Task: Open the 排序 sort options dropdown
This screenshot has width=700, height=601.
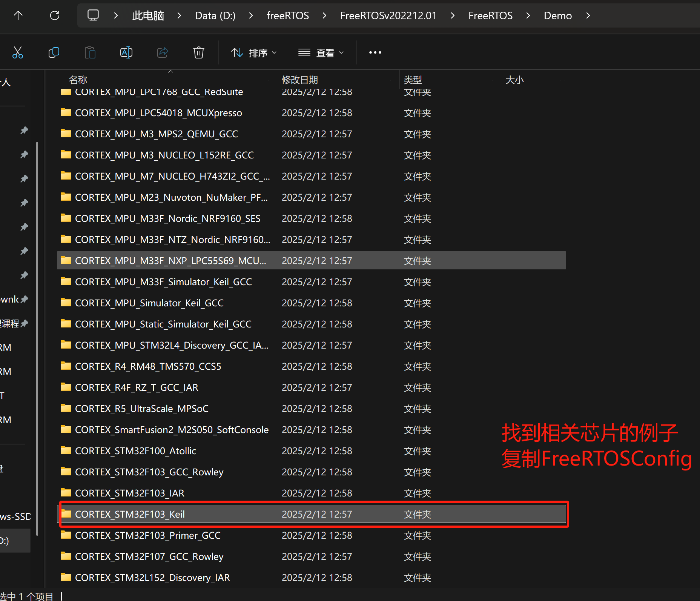Action: pos(253,52)
